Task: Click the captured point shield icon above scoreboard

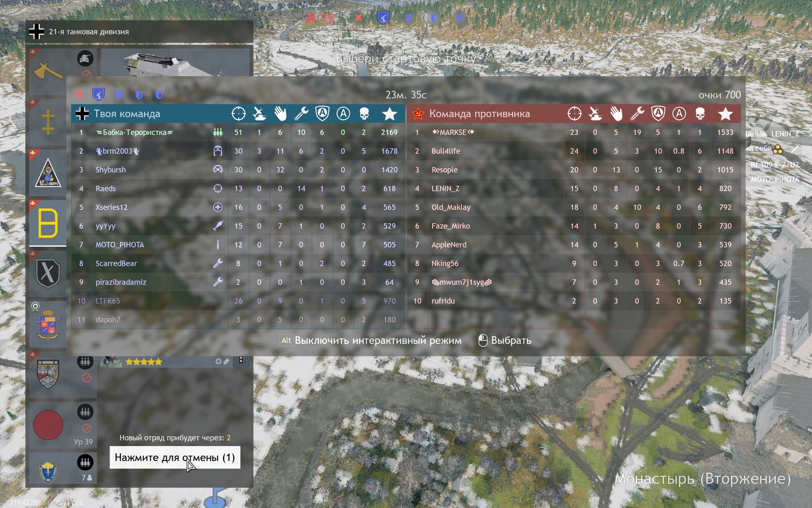Action: [x=99, y=94]
